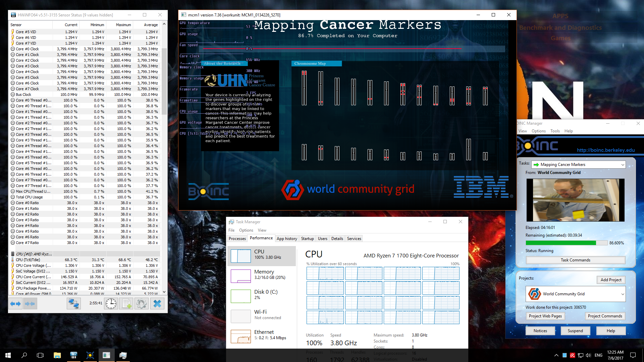Click Avira red umbrella tray icon

coord(573,355)
